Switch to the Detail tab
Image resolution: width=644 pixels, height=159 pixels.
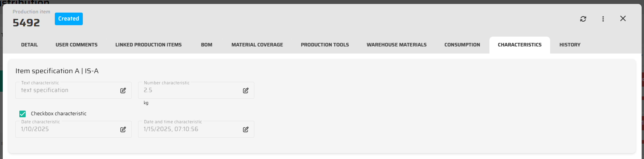point(30,45)
